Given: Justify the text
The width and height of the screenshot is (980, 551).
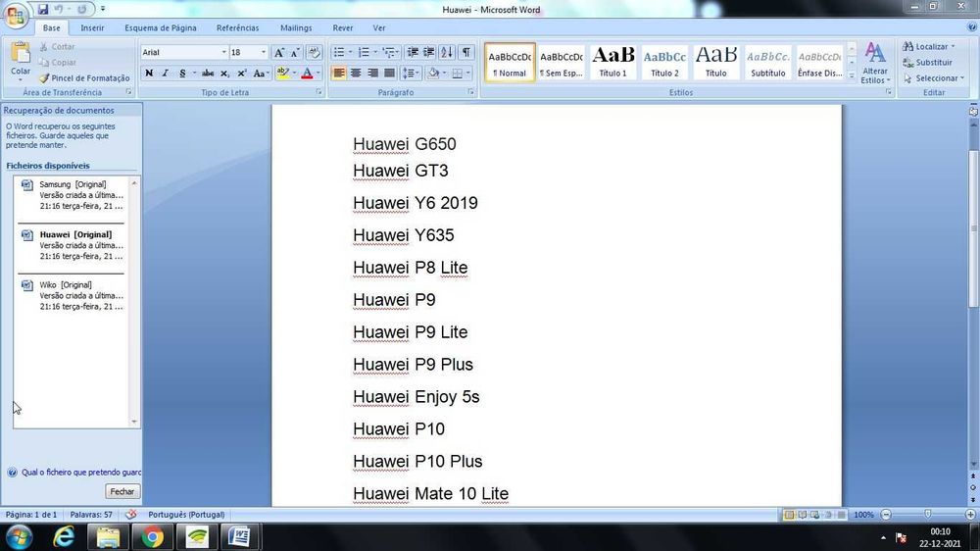Looking at the screenshot, I should [389, 74].
